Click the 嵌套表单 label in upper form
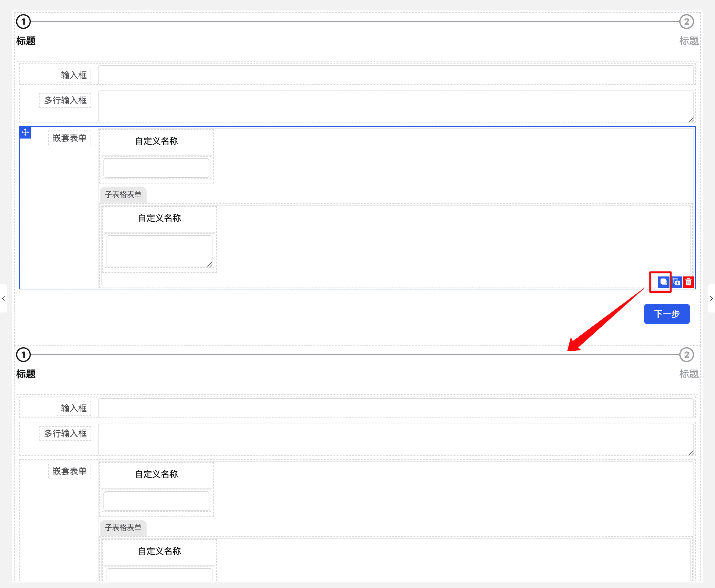 tap(69, 138)
